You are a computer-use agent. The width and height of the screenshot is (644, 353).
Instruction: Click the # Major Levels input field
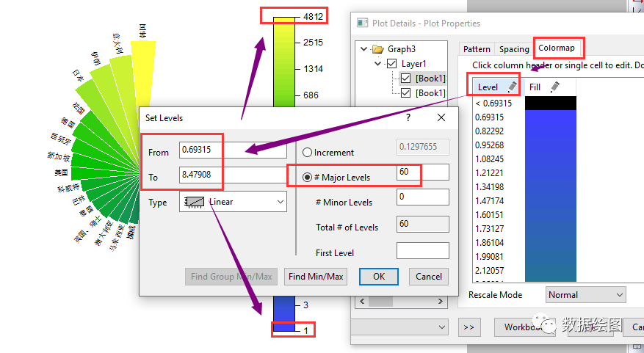click(423, 172)
